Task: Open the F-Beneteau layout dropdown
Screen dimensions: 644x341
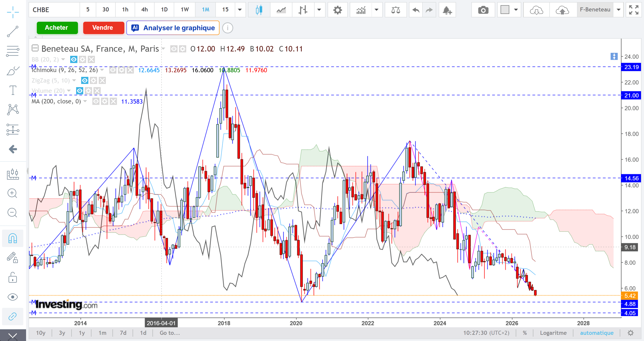Action: (618, 10)
